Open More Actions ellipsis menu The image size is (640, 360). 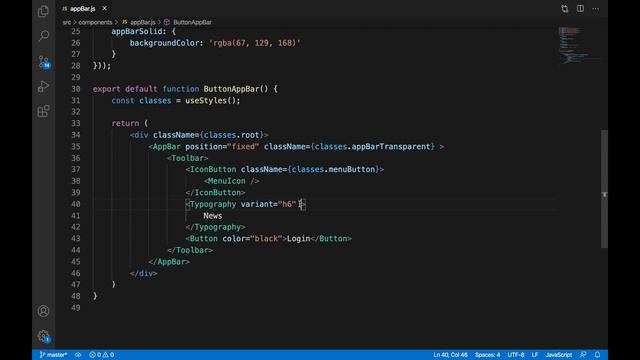[x=596, y=9]
